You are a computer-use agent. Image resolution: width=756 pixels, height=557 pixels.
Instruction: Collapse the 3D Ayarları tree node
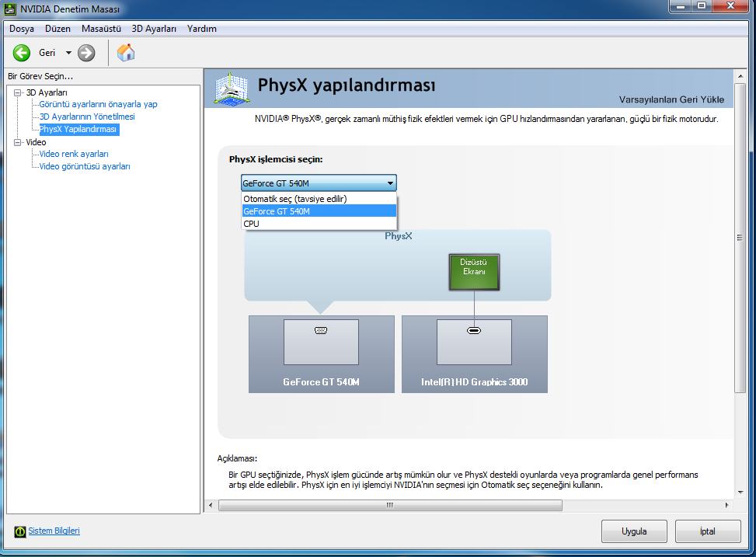click(18, 92)
